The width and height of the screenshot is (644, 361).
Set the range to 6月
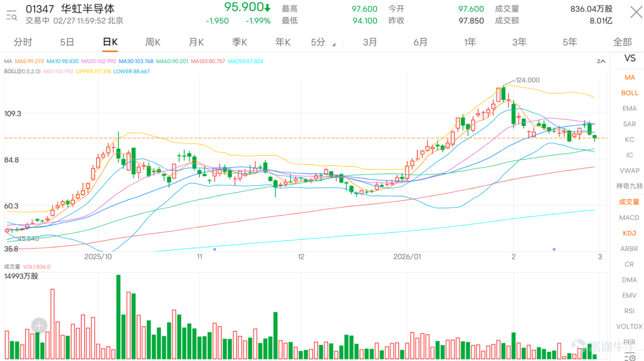click(x=420, y=42)
